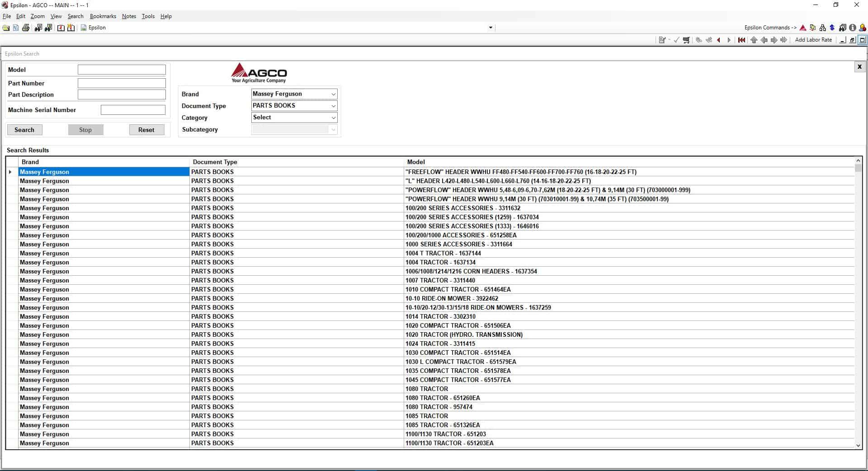Open the gray information icon
Viewport: 868px width, 471px height.
pyautogui.click(x=852, y=28)
